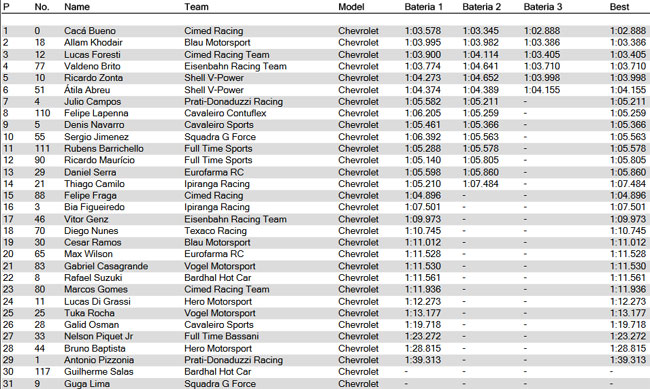The height and width of the screenshot is (389, 650).
Task: Select Bia Figueiredo's name in row 16
Action: coord(94,207)
